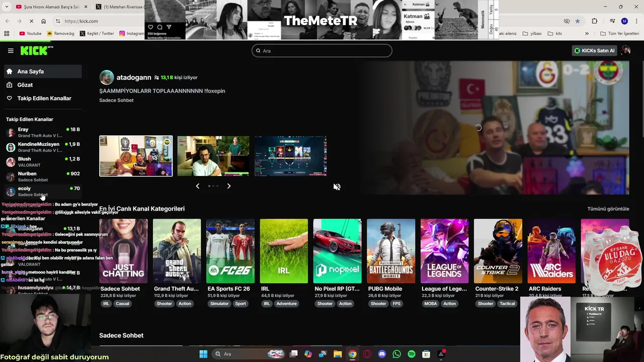
Task: Click the Windows taskbar Ara search box
Action: pos(248,354)
